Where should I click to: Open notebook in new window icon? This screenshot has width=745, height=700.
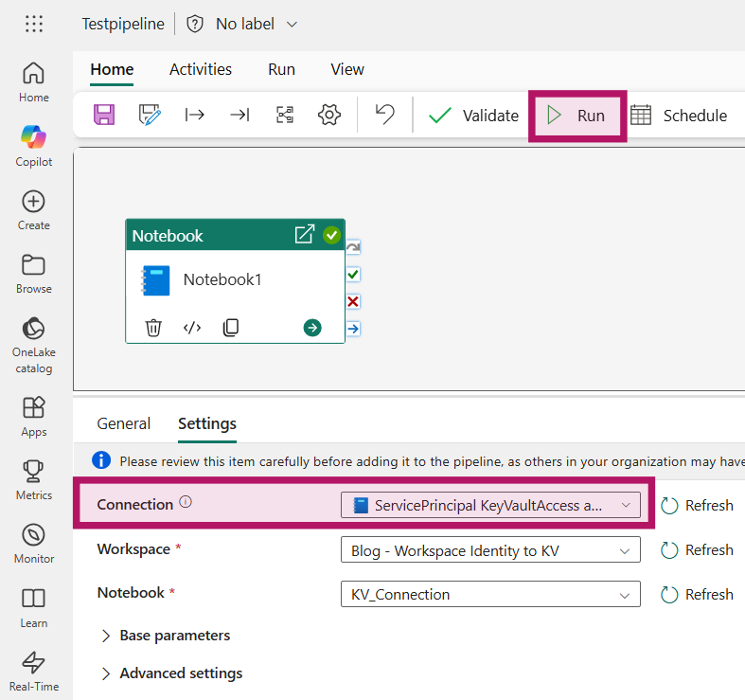click(x=304, y=235)
